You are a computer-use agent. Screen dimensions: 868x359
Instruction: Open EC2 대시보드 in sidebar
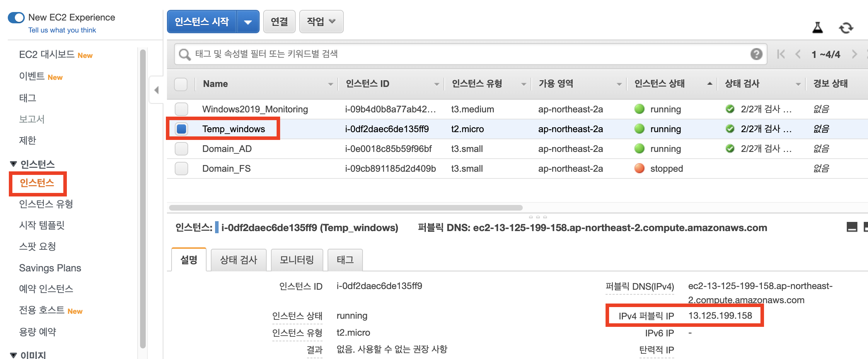tap(47, 55)
